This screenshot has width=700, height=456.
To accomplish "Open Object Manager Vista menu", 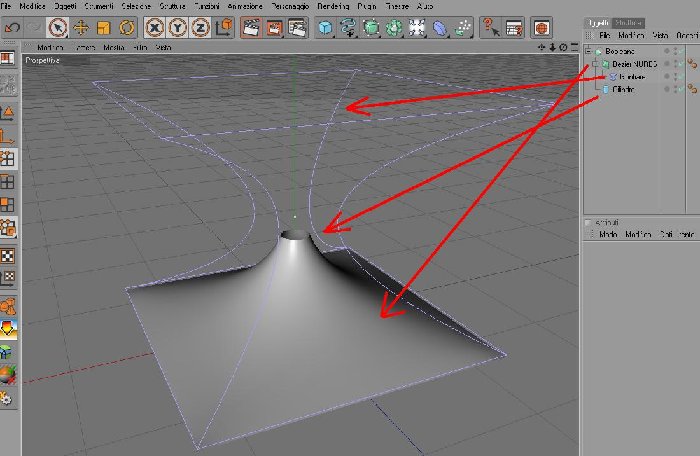I will [x=660, y=35].
